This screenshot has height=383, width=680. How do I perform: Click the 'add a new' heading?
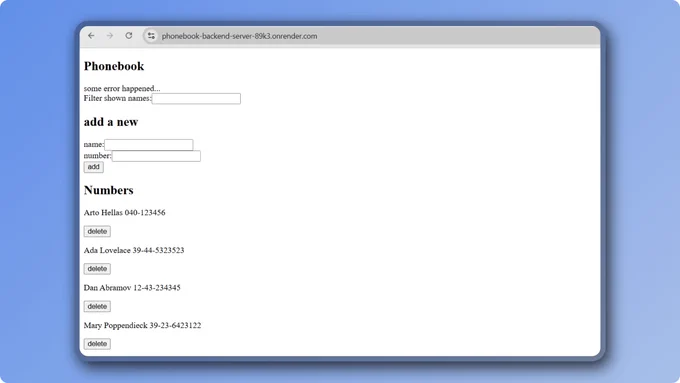click(x=111, y=122)
